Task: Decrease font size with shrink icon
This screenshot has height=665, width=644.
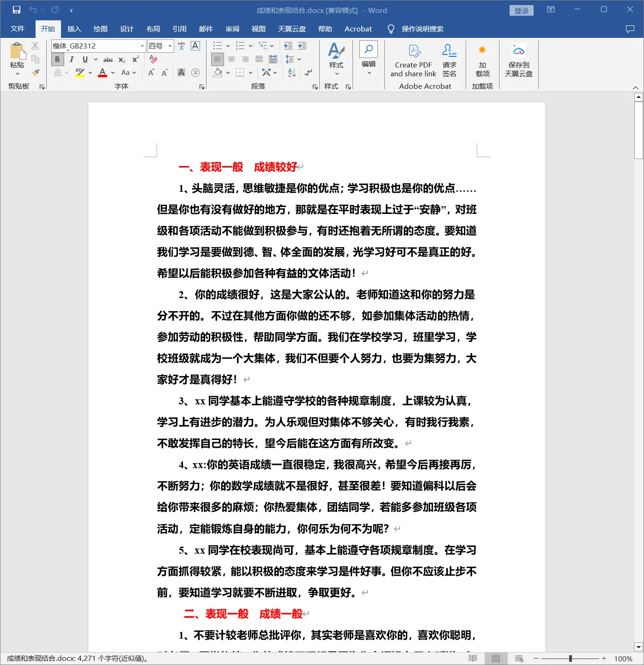Action: pos(164,73)
